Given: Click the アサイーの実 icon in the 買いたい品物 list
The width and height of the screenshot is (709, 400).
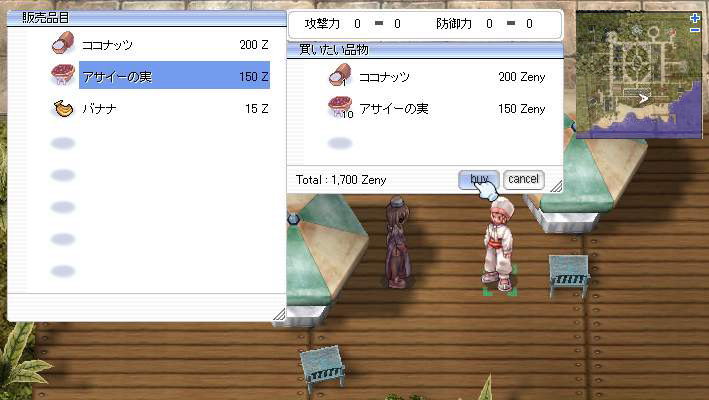Looking at the screenshot, I should coord(340,107).
